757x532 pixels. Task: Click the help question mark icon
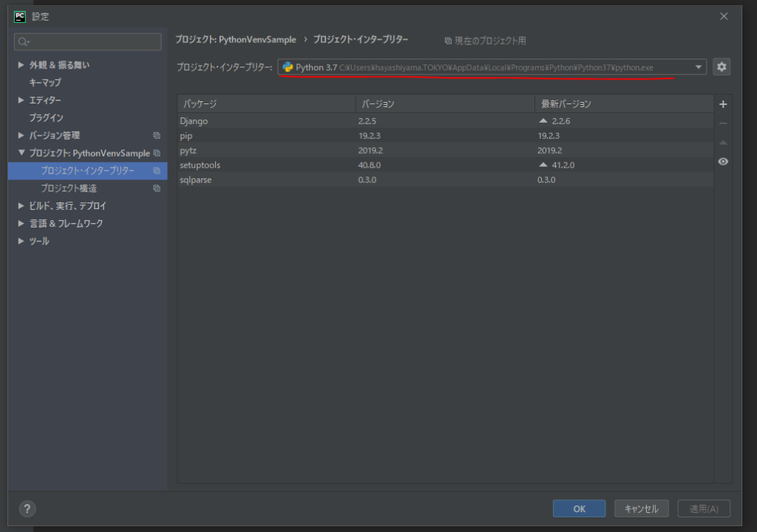coord(27,508)
